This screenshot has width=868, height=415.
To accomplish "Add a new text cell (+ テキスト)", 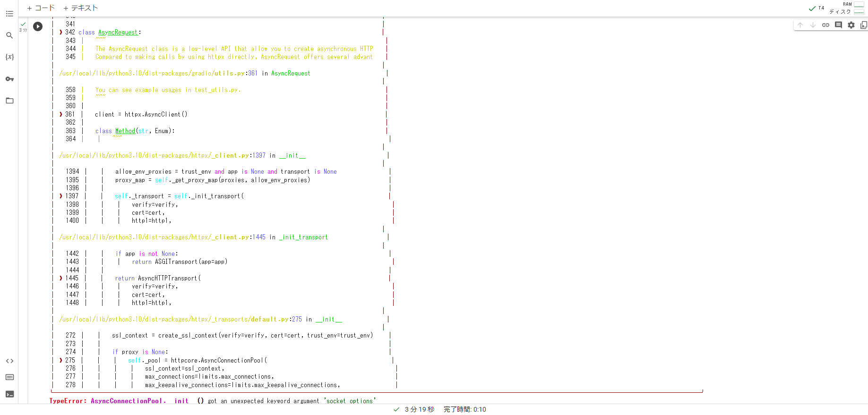I will coord(80,8).
